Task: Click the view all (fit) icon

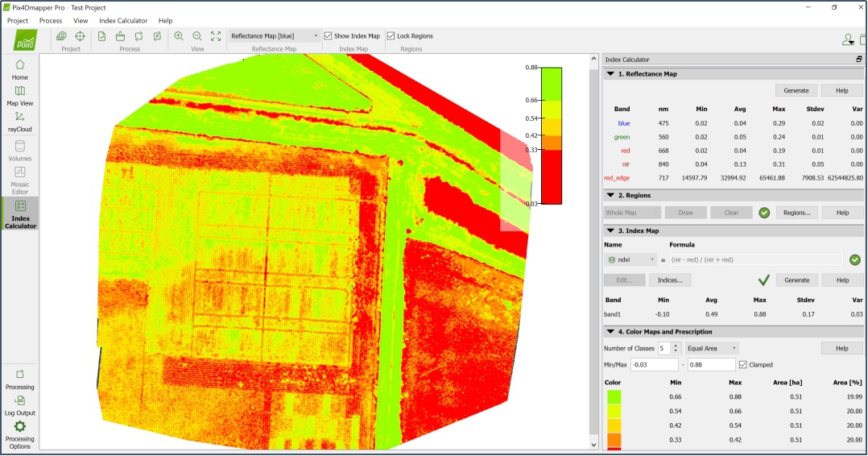Action: [216, 36]
